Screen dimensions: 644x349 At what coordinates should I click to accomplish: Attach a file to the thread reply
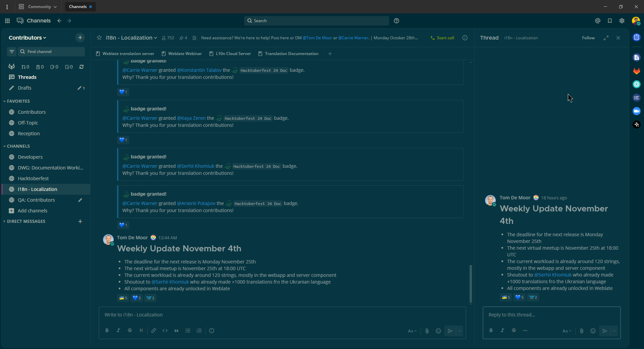point(582,332)
